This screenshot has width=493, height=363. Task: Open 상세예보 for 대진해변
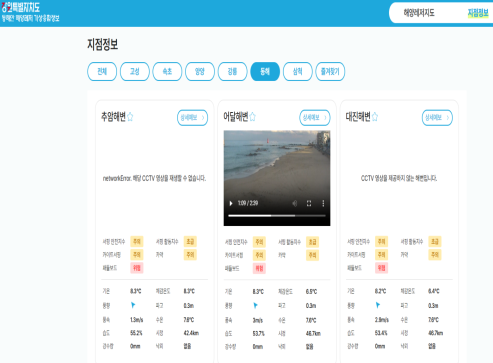click(437, 118)
